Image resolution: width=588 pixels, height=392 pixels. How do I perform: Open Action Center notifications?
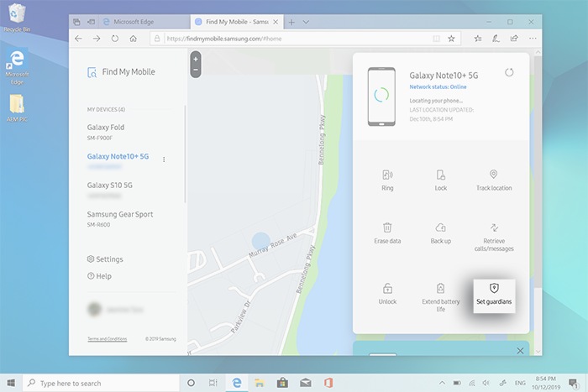pos(573,383)
